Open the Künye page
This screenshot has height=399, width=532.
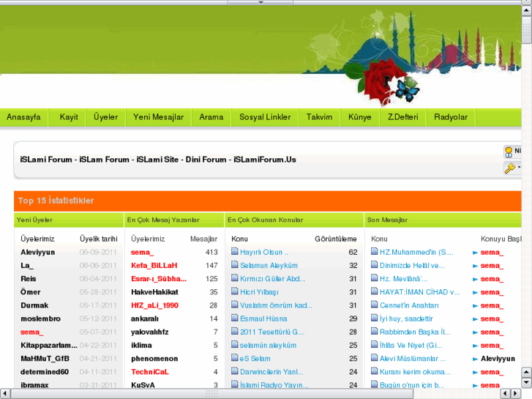pos(359,117)
